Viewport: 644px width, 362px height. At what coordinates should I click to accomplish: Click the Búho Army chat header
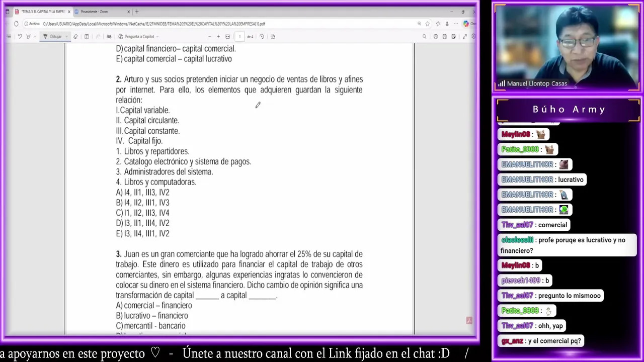click(569, 110)
